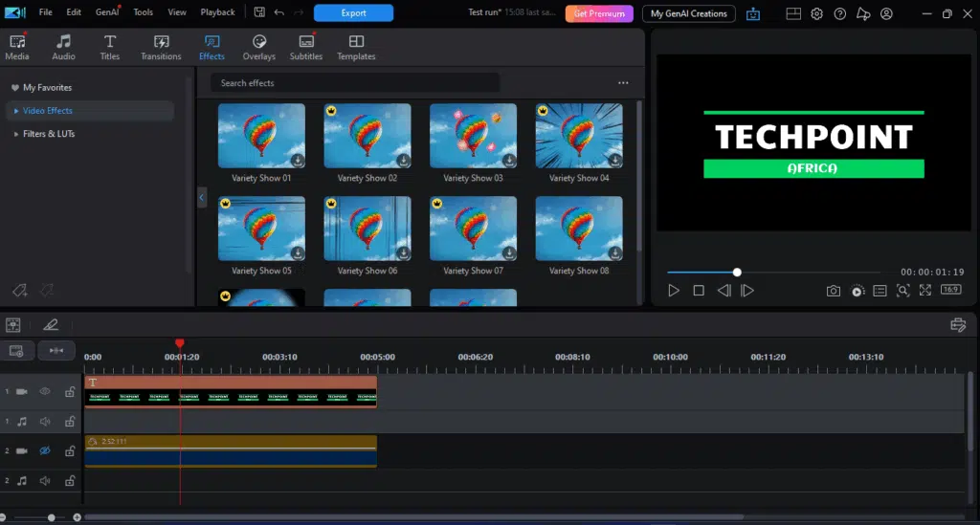
Task: Open the Edit menu
Action: click(74, 12)
